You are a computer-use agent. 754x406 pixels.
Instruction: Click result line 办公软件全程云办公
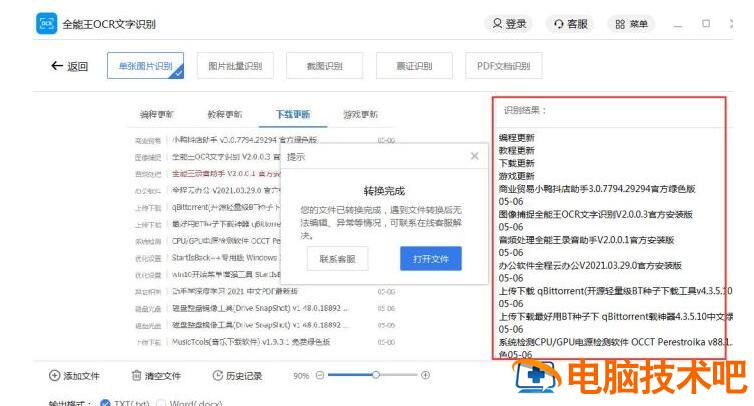tap(590, 265)
